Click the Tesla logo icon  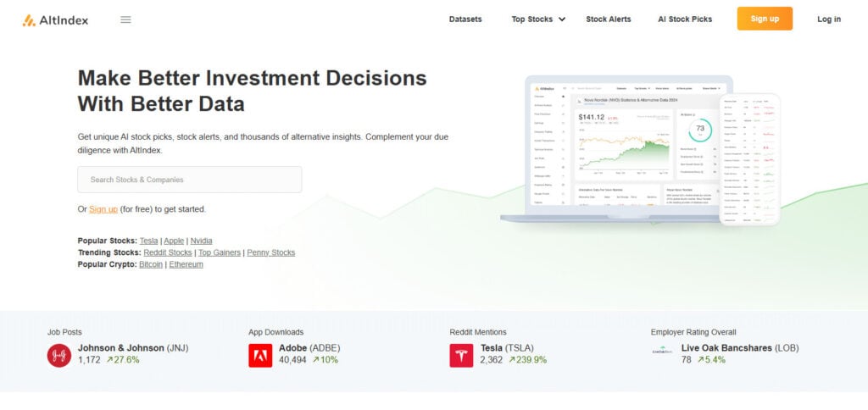(x=461, y=355)
